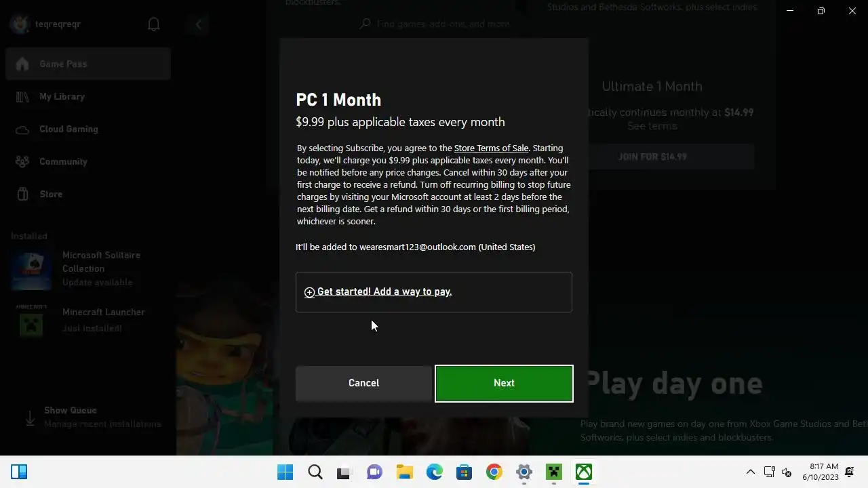Open Microsoft Store from the taskbar

[x=464, y=472]
